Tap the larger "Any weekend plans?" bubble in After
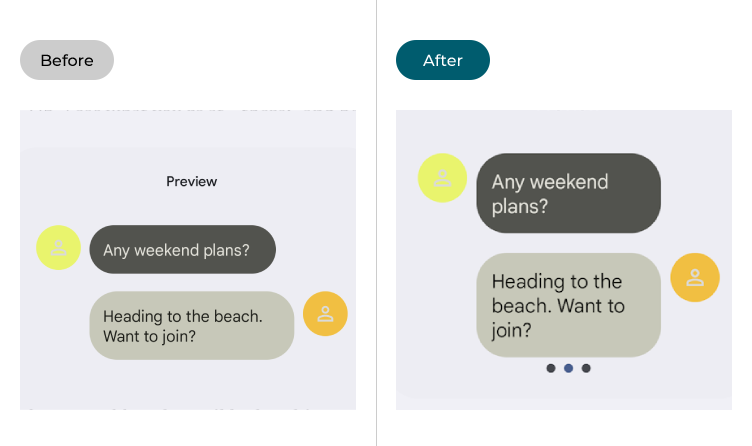Screen dimensions: 752x446 568,194
